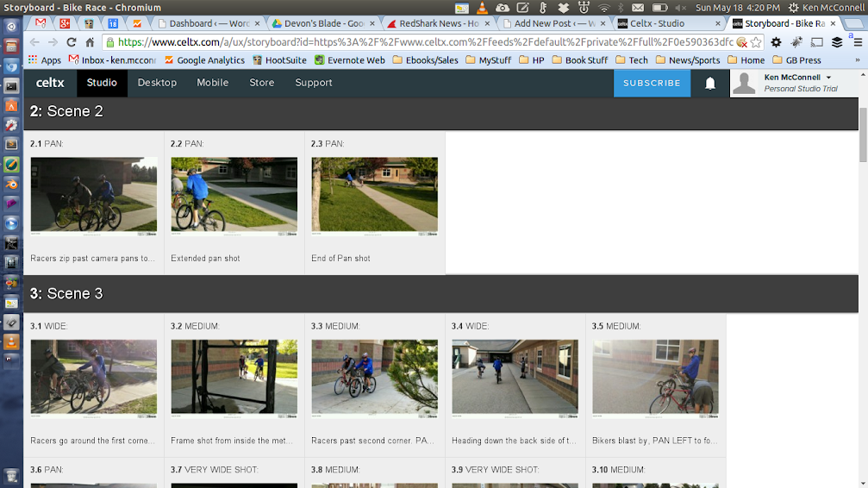Open the pinned Gmail tab

[41, 23]
